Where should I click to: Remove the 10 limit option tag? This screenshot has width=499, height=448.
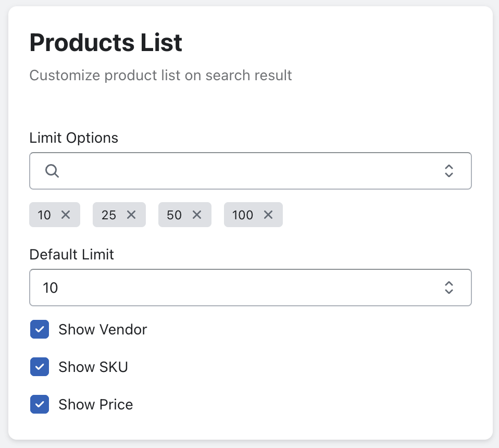point(66,215)
